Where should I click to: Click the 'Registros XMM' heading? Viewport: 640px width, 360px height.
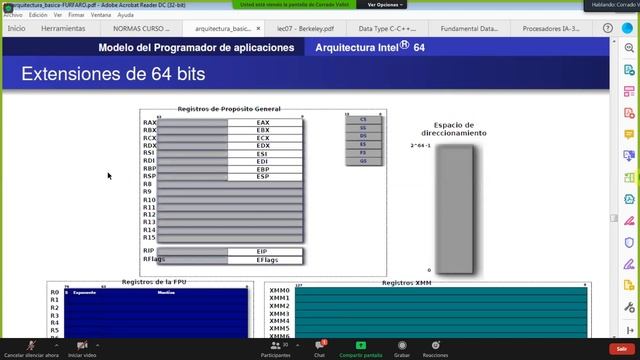(407, 282)
